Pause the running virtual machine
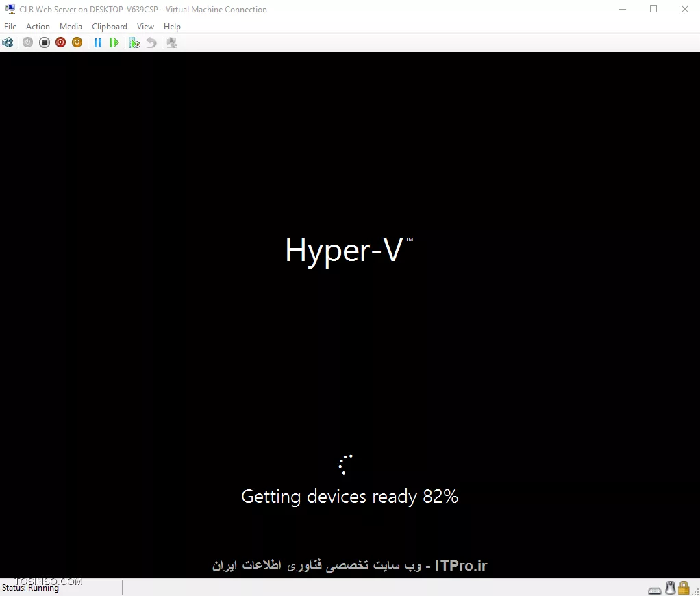 (x=97, y=42)
